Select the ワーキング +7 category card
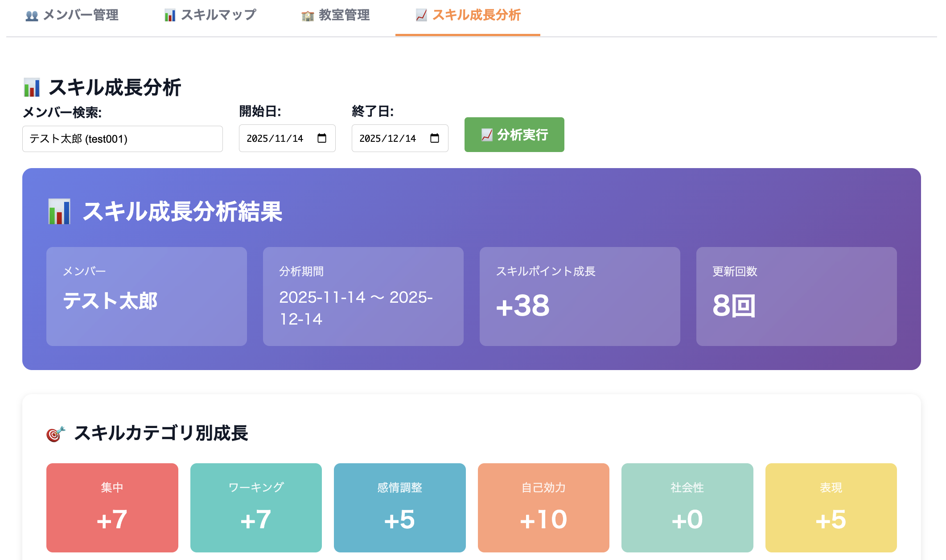The width and height of the screenshot is (946, 560). click(256, 508)
